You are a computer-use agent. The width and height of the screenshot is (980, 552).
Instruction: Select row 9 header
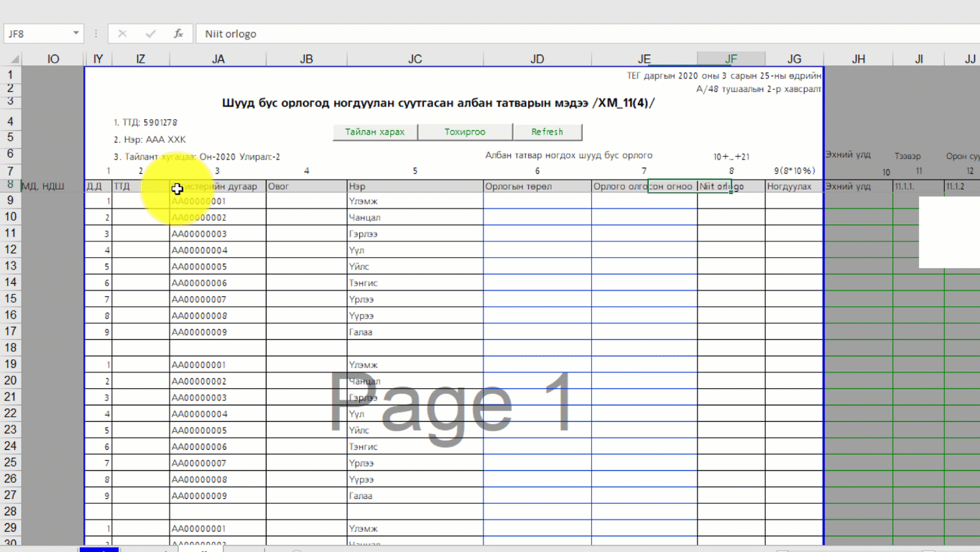11,201
